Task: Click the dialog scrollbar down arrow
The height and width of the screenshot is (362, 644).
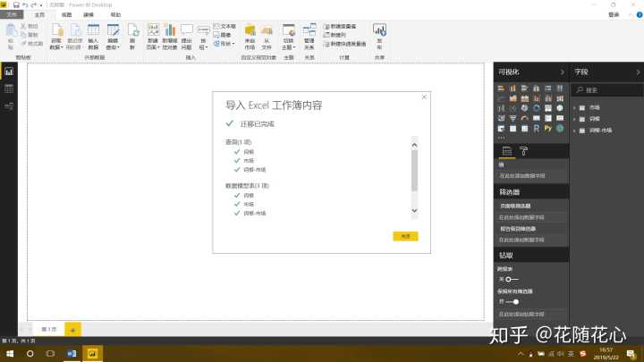Action: tap(414, 212)
